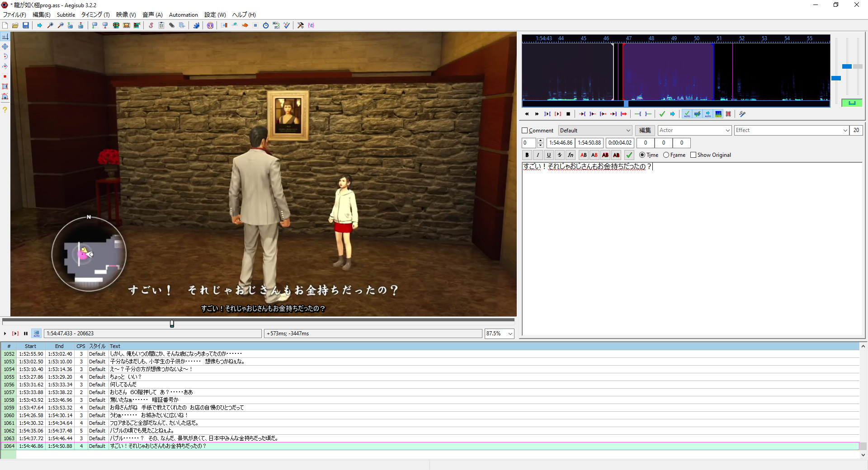Toggle spectrum analyzer mode
Viewport: 868px width, 470px height.
[x=718, y=114]
